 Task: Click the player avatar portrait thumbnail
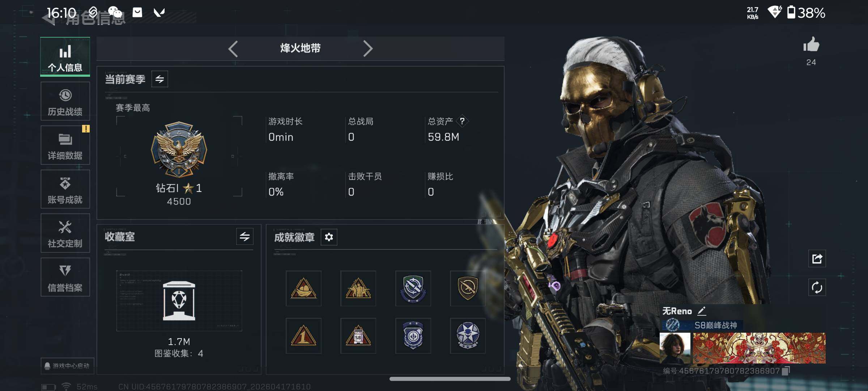pos(675,348)
